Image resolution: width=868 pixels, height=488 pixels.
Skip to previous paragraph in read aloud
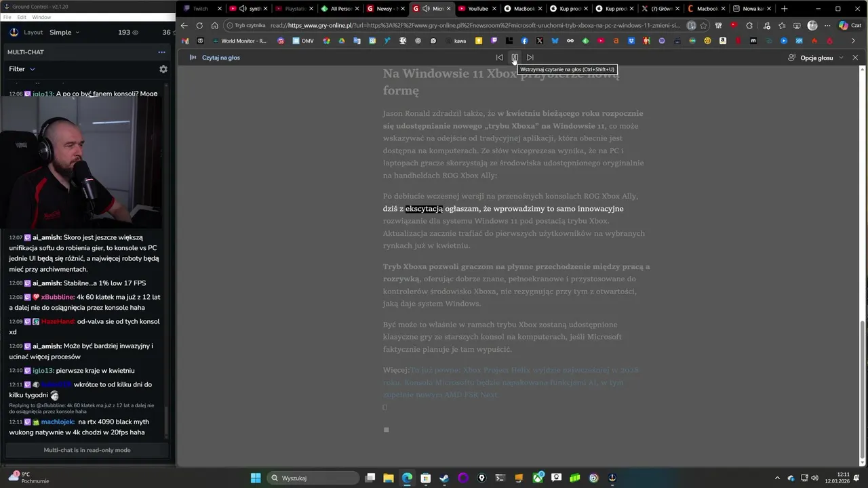(499, 58)
